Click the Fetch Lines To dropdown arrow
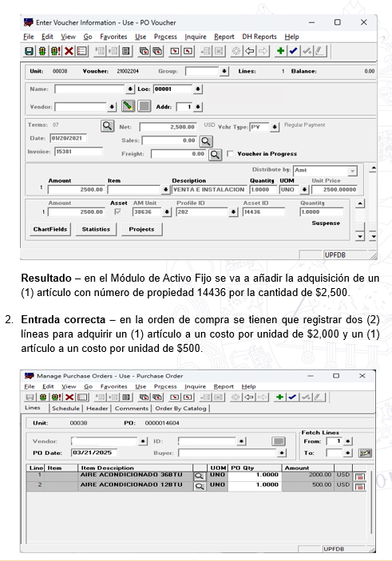The width and height of the screenshot is (392, 561). (347, 453)
